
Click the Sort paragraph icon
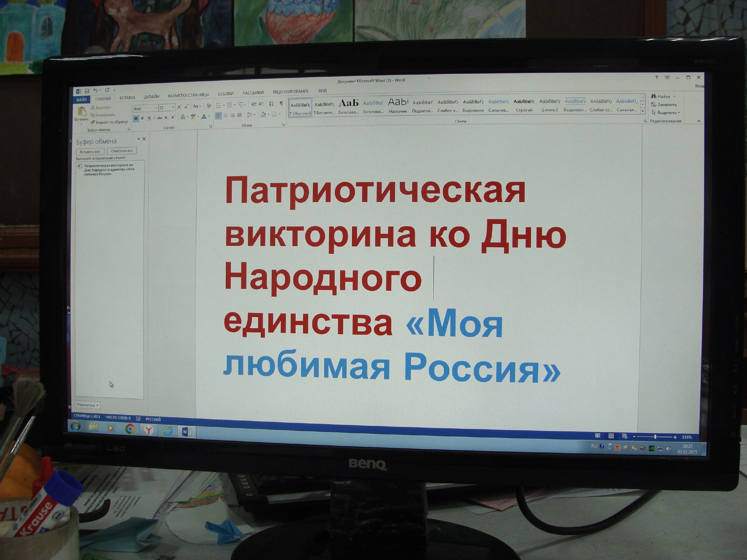coord(271,104)
